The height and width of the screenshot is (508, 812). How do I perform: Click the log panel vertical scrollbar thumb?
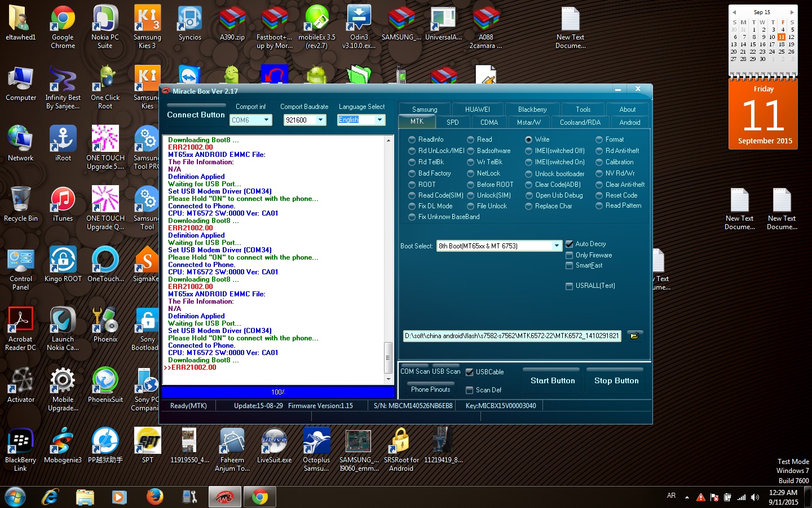pyautogui.click(x=388, y=357)
